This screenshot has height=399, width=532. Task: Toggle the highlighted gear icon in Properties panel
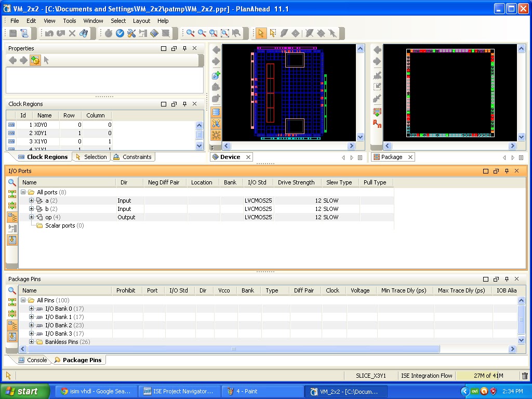pos(35,60)
